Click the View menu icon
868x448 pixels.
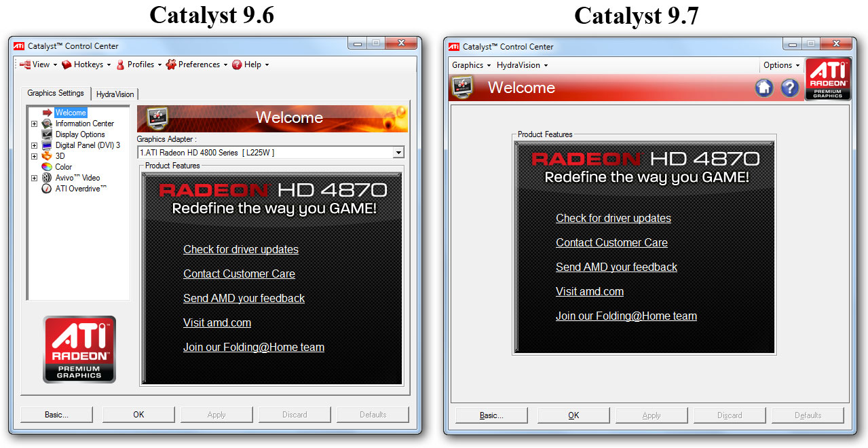(x=25, y=64)
